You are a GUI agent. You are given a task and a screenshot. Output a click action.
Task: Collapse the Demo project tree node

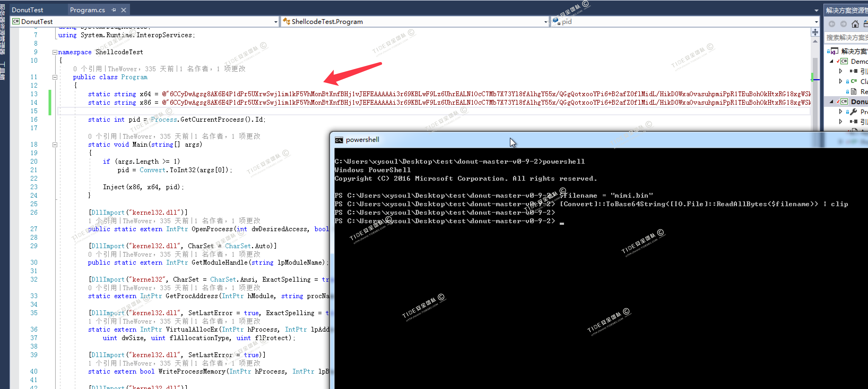click(x=831, y=61)
